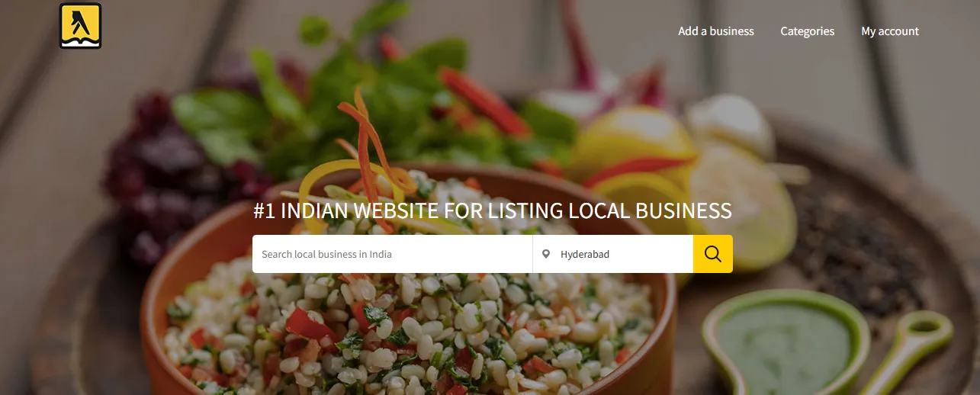The width and height of the screenshot is (980, 395).
Task: Select the Hyderabad location field
Action: (x=613, y=254)
